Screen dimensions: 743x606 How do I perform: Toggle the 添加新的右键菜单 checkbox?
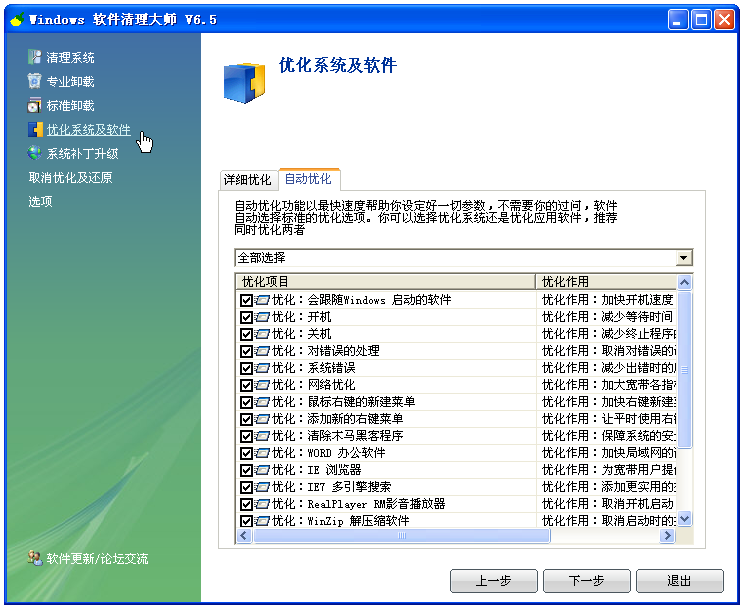[x=246, y=419]
